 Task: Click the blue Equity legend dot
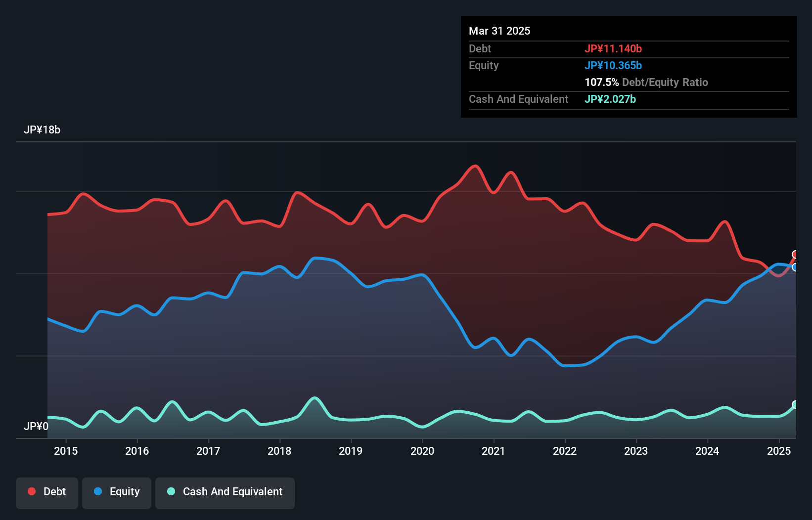point(98,491)
